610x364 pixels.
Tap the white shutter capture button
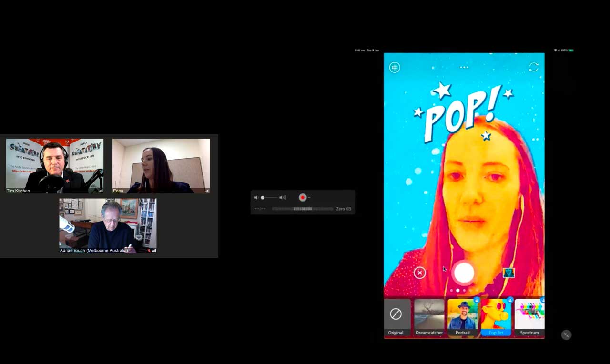(x=464, y=273)
